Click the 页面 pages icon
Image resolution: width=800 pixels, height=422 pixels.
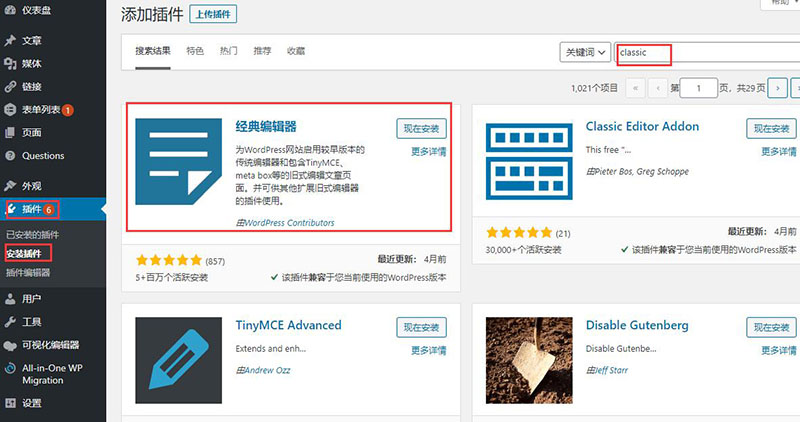[10, 133]
